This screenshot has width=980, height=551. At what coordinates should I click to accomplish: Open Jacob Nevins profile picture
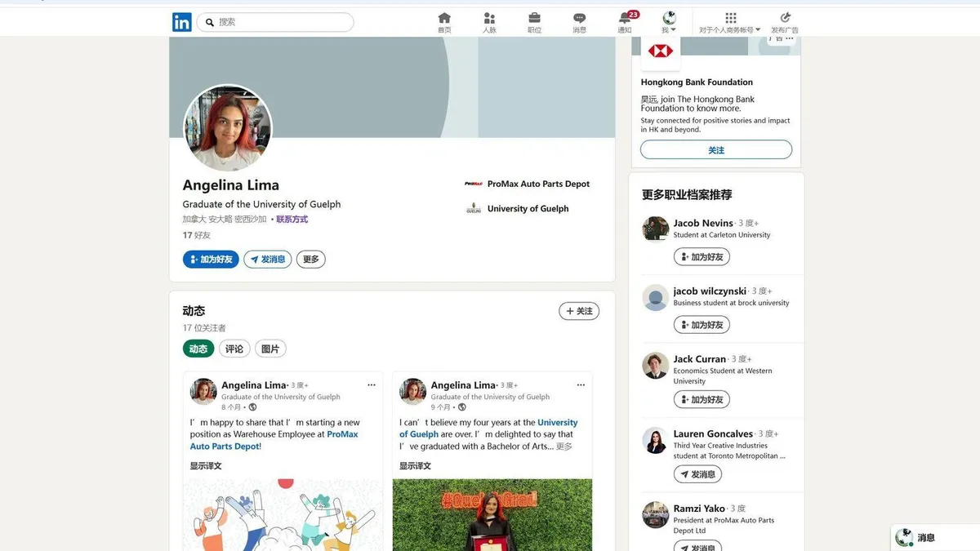[x=655, y=229]
